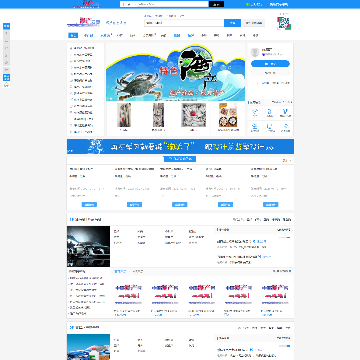Screen dimensions: 360x360
Task: Click the QR code image beside search bar
Action: [x=284, y=23]
